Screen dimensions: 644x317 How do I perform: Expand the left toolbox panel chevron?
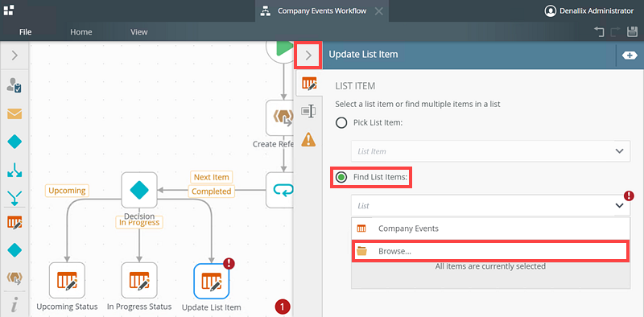14,55
